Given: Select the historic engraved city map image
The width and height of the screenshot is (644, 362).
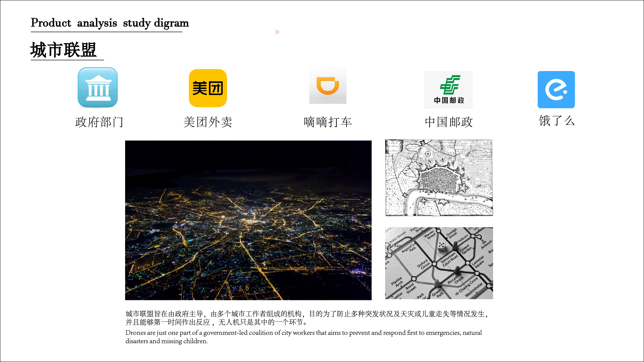Looking at the screenshot, I should point(439,178).
